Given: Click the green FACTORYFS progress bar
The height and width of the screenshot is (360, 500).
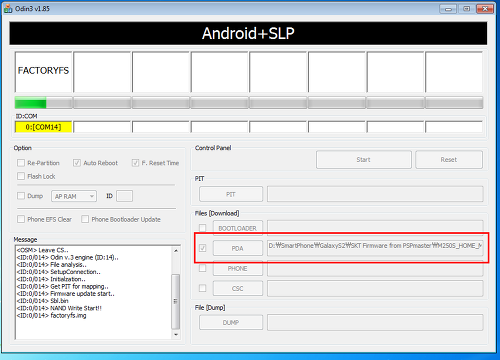Looking at the screenshot, I should (x=43, y=103).
